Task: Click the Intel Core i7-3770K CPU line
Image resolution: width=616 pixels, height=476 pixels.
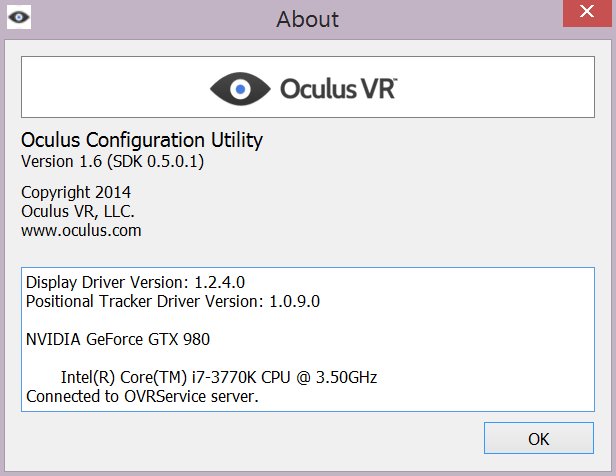Action: point(219,377)
